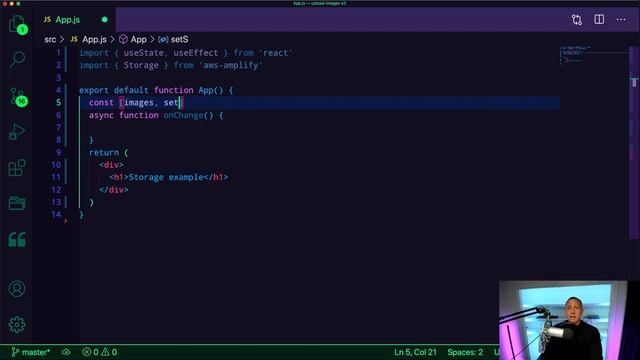
Task: Open the Explorer view in activity bar
Action: tap(17, 24)
